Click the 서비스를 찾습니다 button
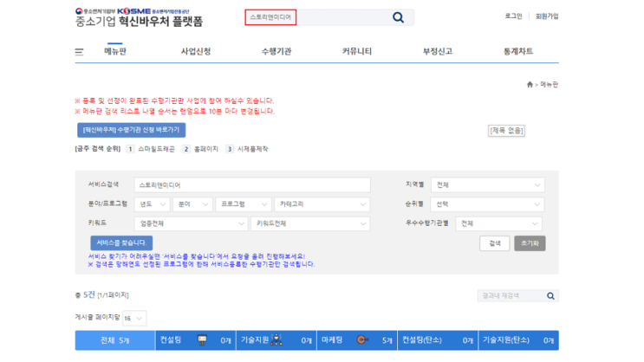Viewport: 644px width, 362px height. [x=121, y=243]
